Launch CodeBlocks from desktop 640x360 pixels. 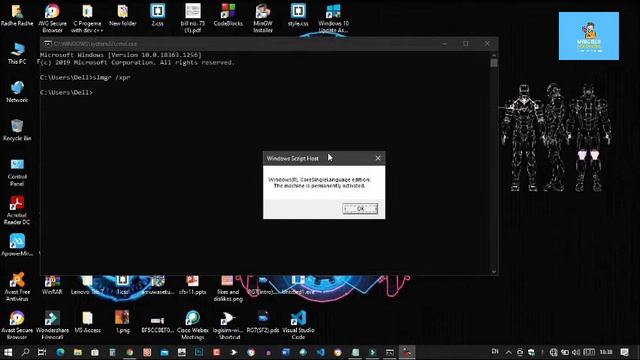tap(228, 16)
